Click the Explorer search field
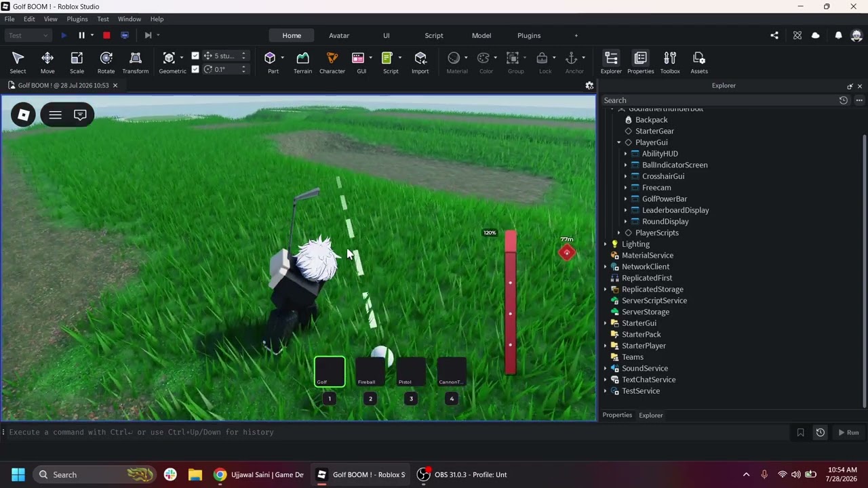The image size is (868, 488). (719, 100)
